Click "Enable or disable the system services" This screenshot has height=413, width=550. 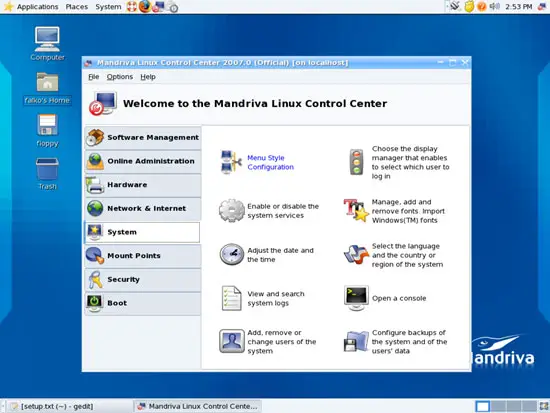[283, 211]
